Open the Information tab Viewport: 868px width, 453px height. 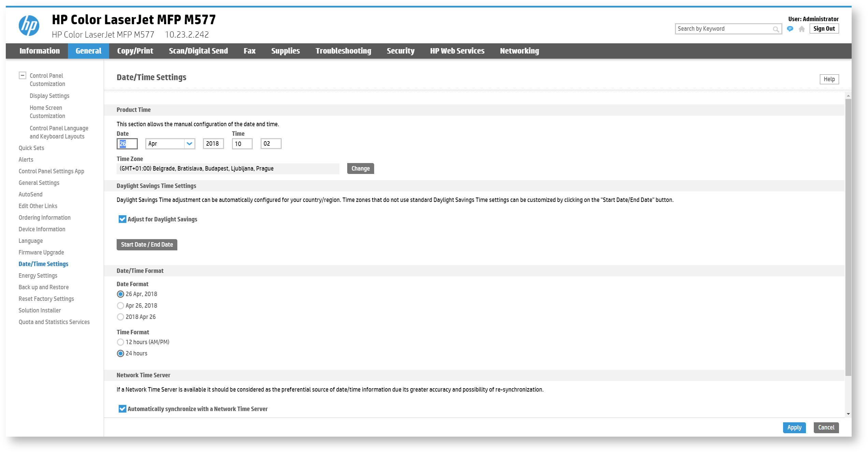pyautogui.click(x=40, y=51)
